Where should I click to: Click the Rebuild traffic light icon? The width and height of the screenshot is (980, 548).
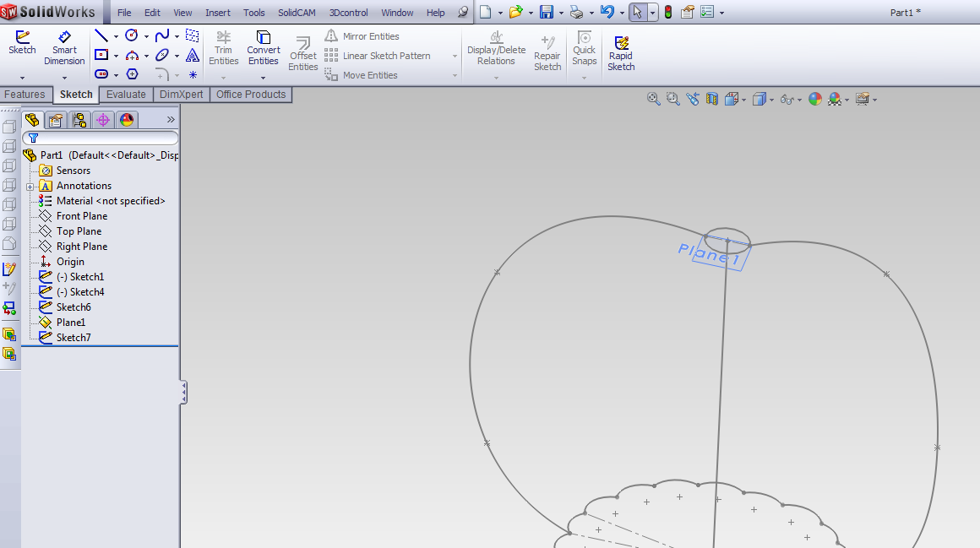coord(668,12)
